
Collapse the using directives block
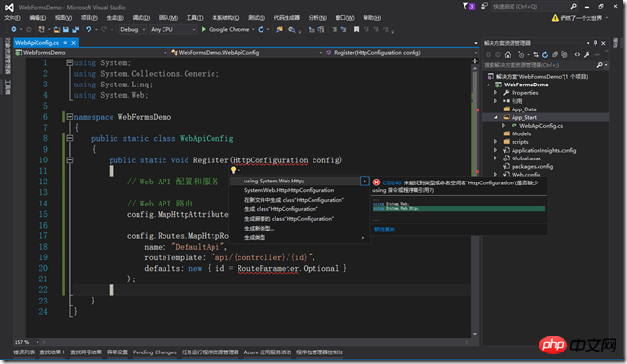pyautogui.click(x=70, y=62)
